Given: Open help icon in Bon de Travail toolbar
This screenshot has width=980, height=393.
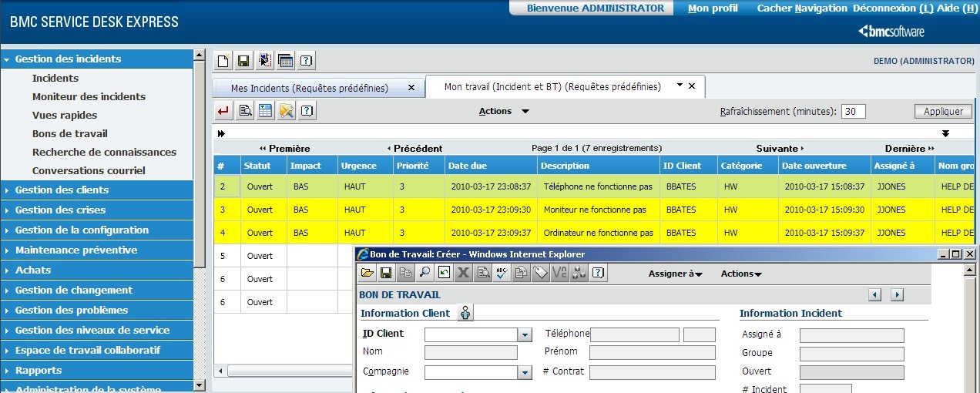Looking at the screenshot, I should (599, 272).
